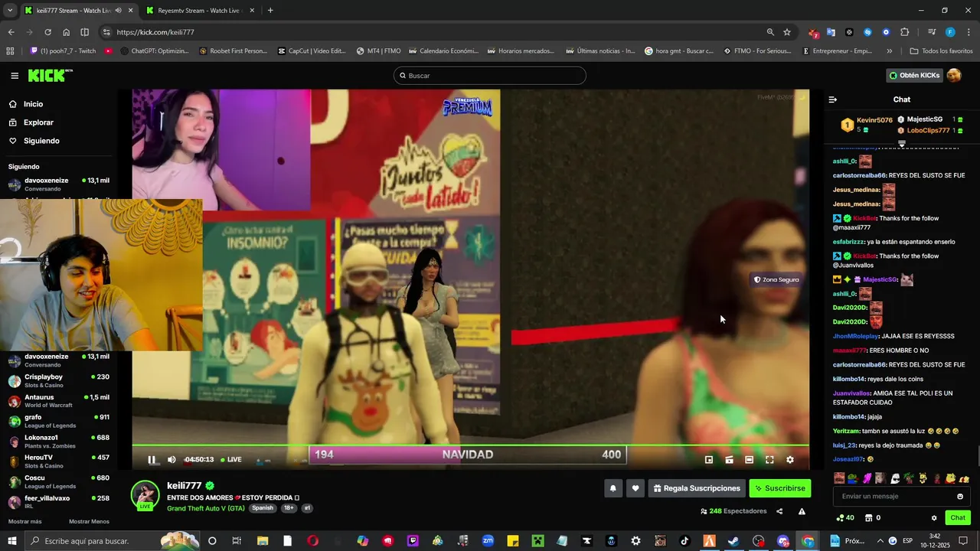
Task: Open a new browser tab
Action: click(x=270, y=11)
